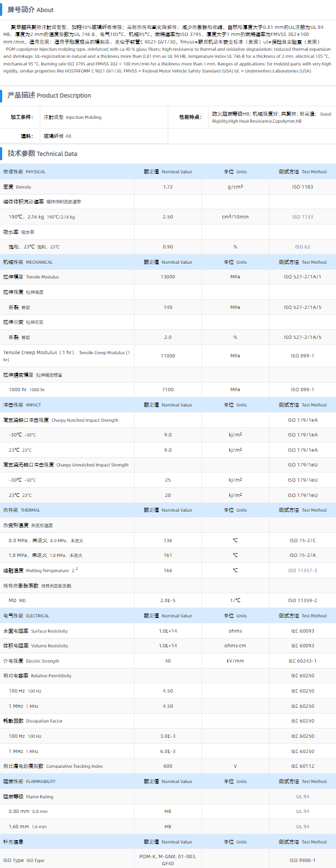Viewport: 336px width, 868px height.
Task: Click the 技术参数 Technical Data heading
Action: click(x=42, y=154)
